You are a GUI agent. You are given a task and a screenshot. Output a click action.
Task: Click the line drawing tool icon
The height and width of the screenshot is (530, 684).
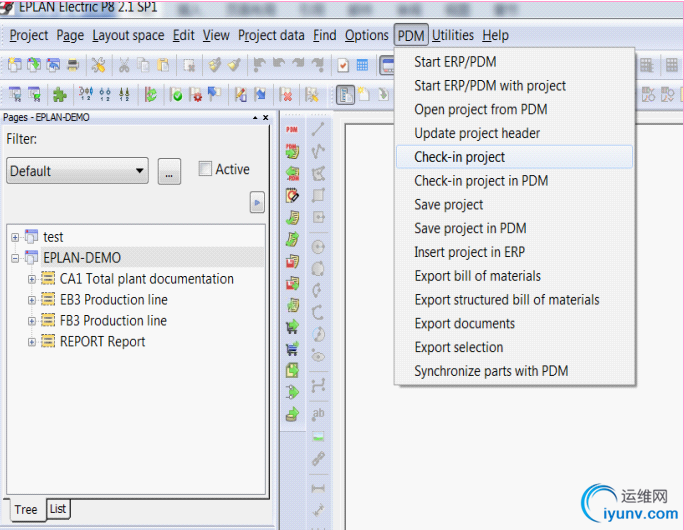(x=318, y=129)
